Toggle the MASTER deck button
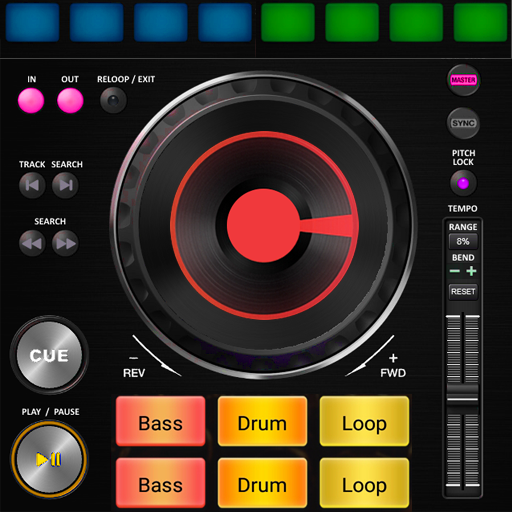Image resolution: width=512 pixels, height=512 pixels. (x=463, y=80)
